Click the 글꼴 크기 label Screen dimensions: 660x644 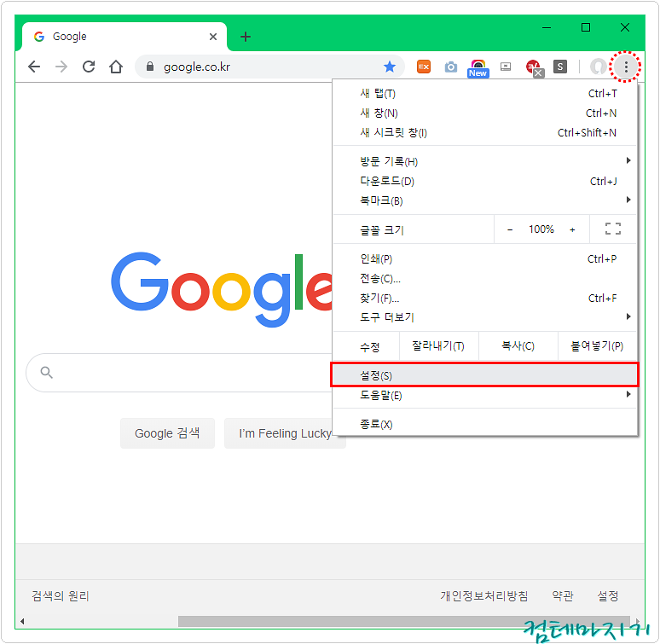381,229
